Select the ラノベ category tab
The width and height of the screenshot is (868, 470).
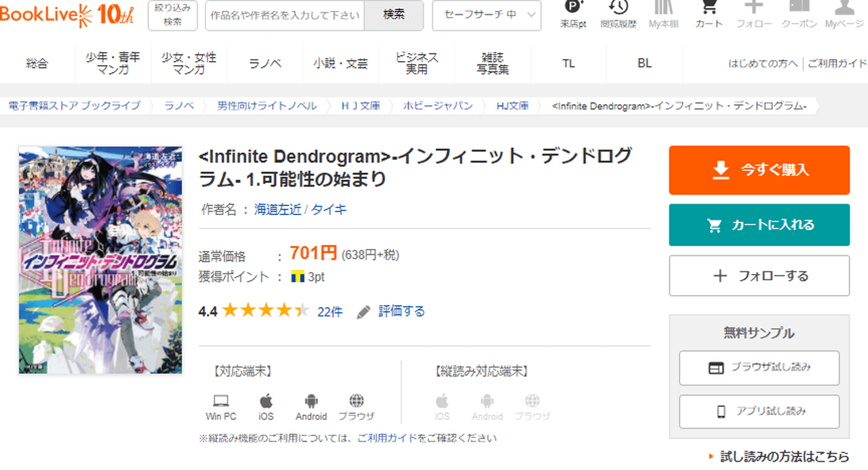coord(265,64)
